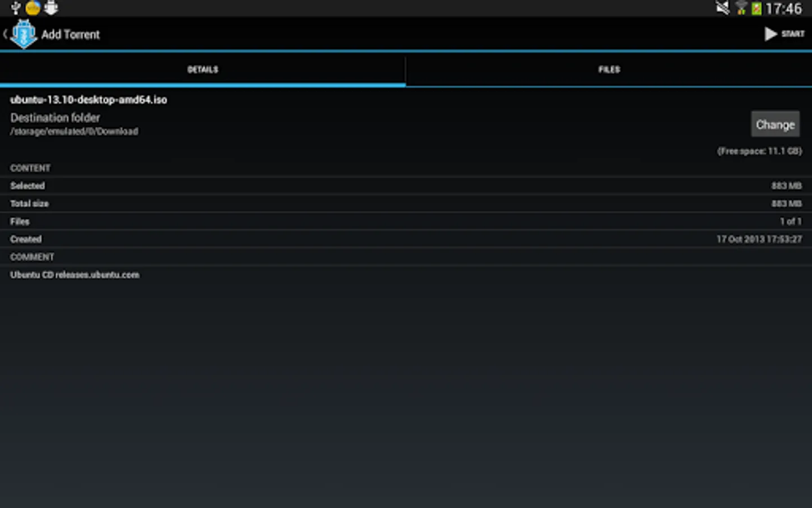Tap the /storage/emulated/0/Download path
Screen dimensions: 812x508
[74, 132]
